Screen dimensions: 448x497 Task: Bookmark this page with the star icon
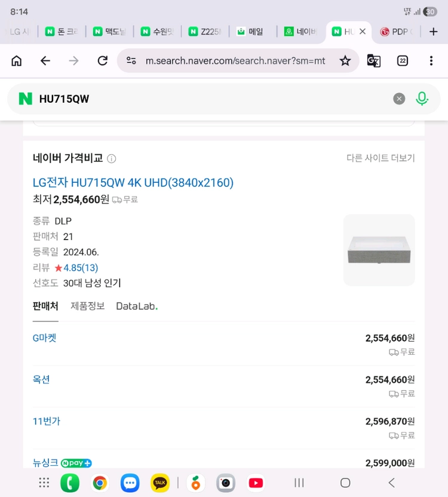345,60
